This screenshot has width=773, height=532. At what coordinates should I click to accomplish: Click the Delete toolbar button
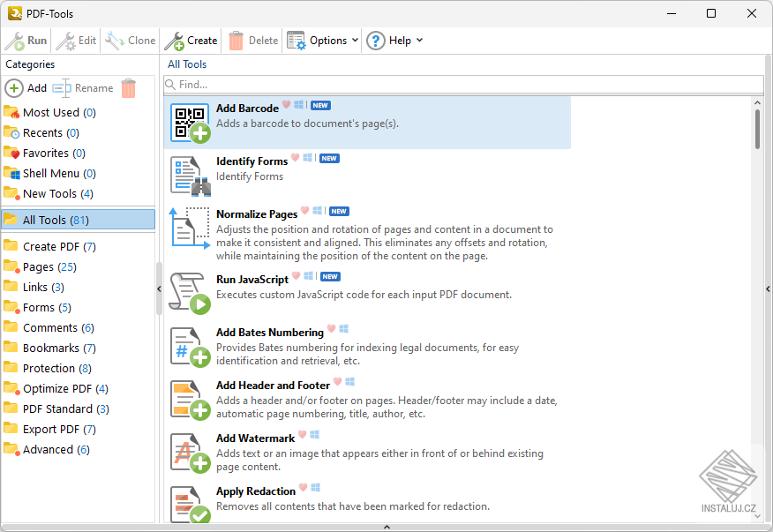pos(253,41)
